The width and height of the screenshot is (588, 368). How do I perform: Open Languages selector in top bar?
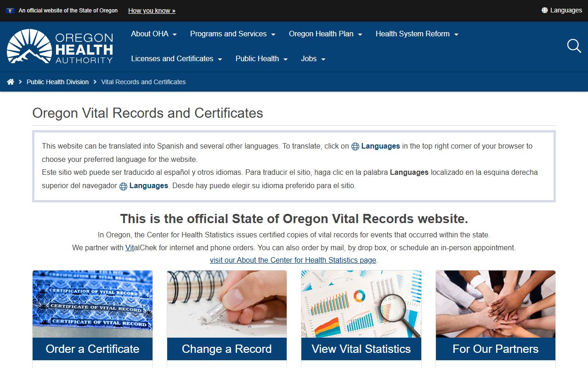pos(562,10)
